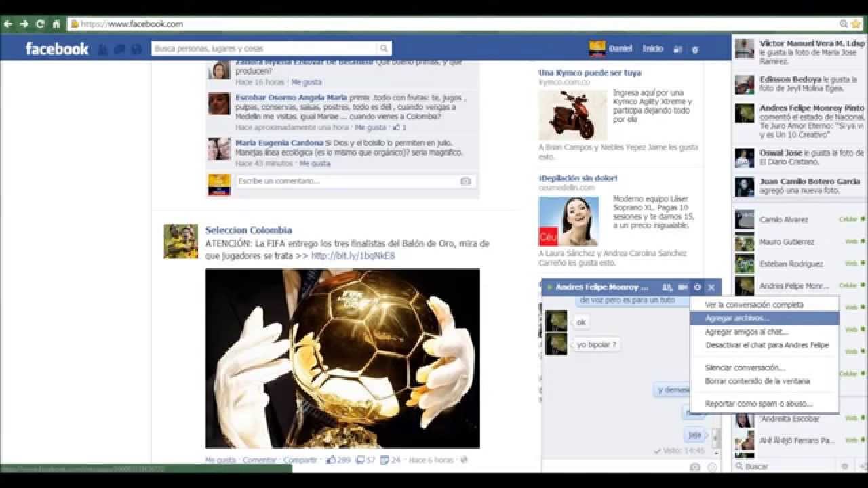Viewport: 868px width, 488px height.
Task: Close the Andres Felipe Monroy chat window
Action: point(711,287)
